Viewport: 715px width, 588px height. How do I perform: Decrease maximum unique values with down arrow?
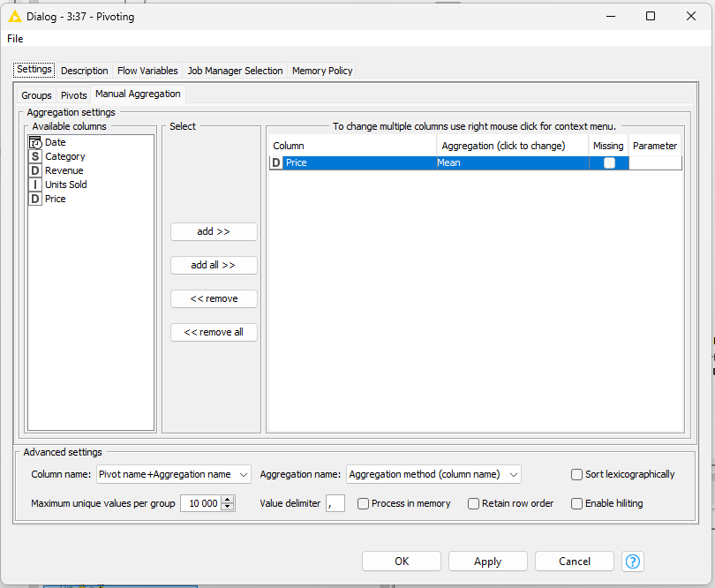[x=227, y=508]
